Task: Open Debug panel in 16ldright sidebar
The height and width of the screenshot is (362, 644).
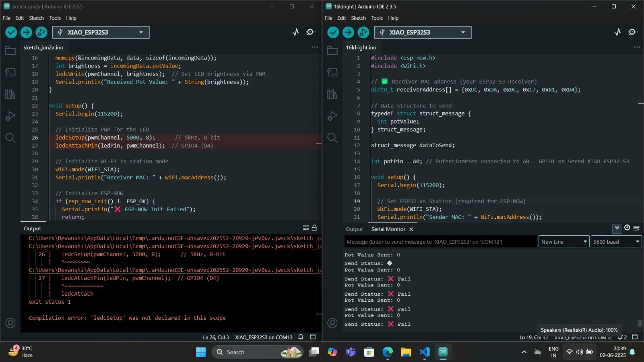Action: 332,116
